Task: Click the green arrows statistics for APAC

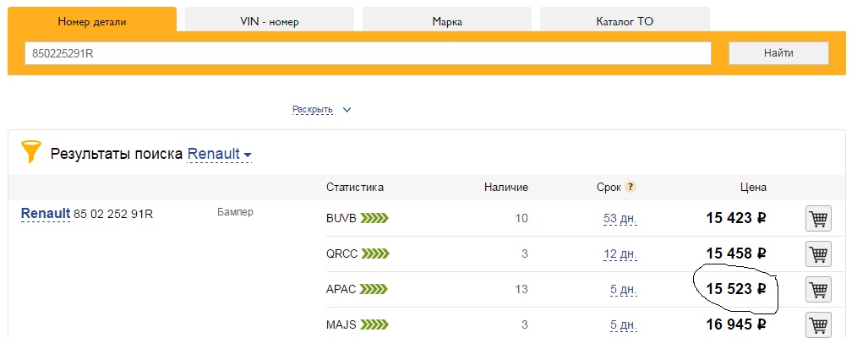Action: [374, 290]
